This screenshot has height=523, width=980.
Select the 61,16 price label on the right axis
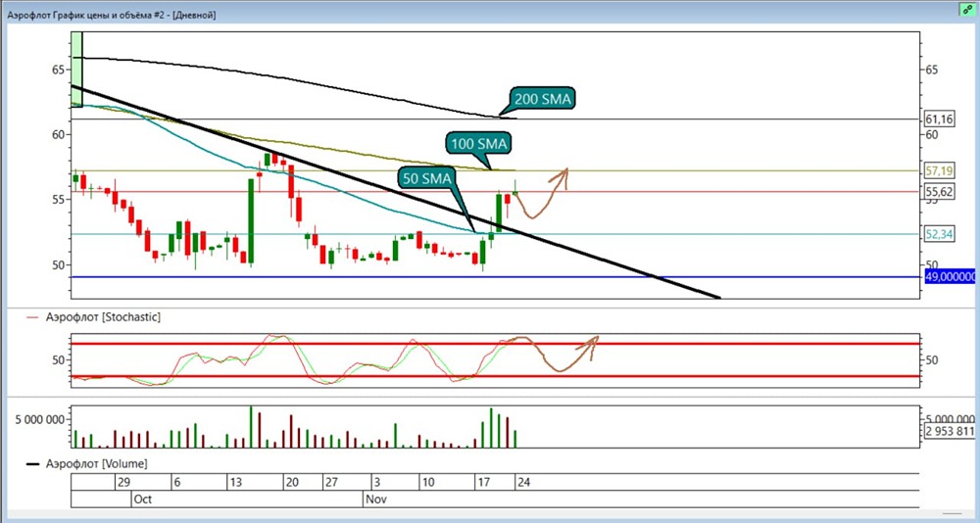[939, 119]
